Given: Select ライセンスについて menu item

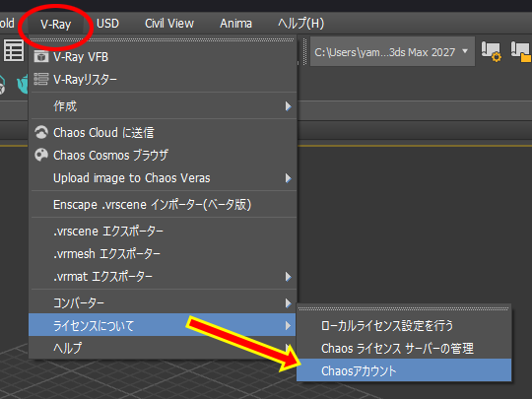Looking at the screenshot, I should click(x=163, y=325).
